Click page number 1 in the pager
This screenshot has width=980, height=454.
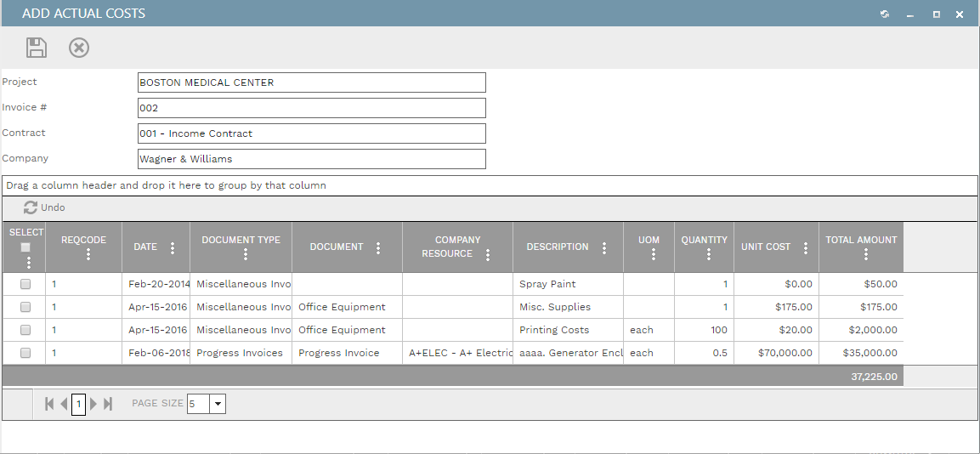[78, 404]
